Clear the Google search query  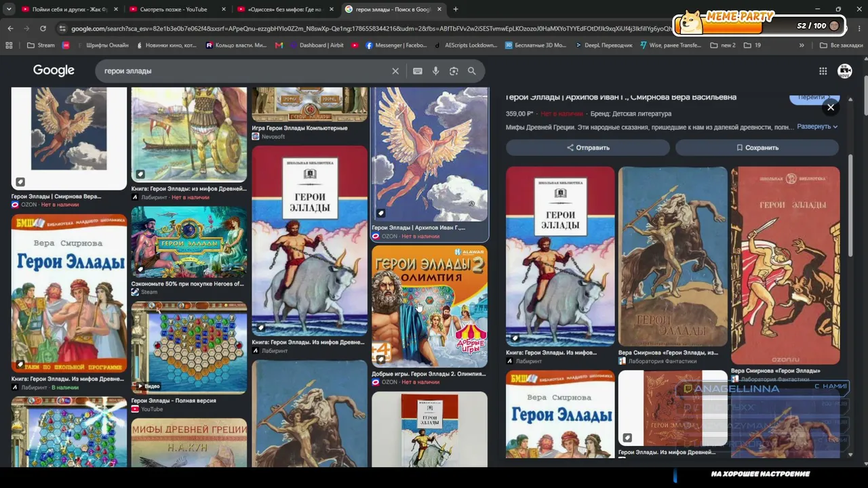click(x=395, y=71)
